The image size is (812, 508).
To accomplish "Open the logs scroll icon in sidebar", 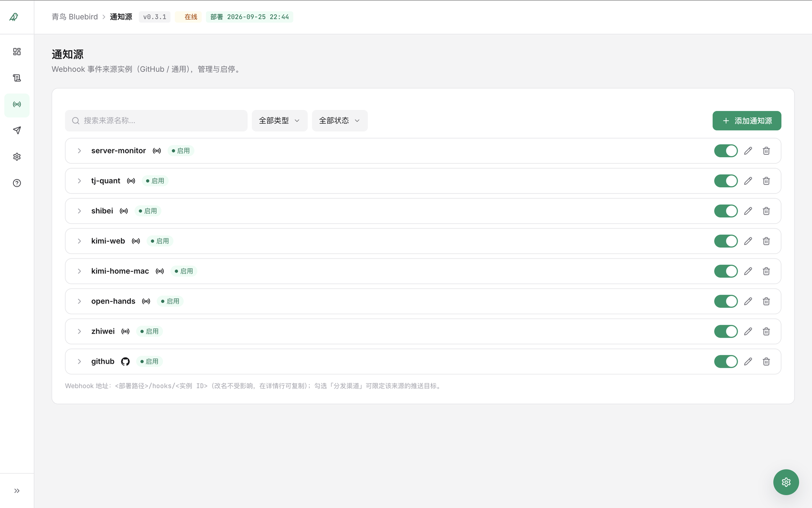I will 17,78.
